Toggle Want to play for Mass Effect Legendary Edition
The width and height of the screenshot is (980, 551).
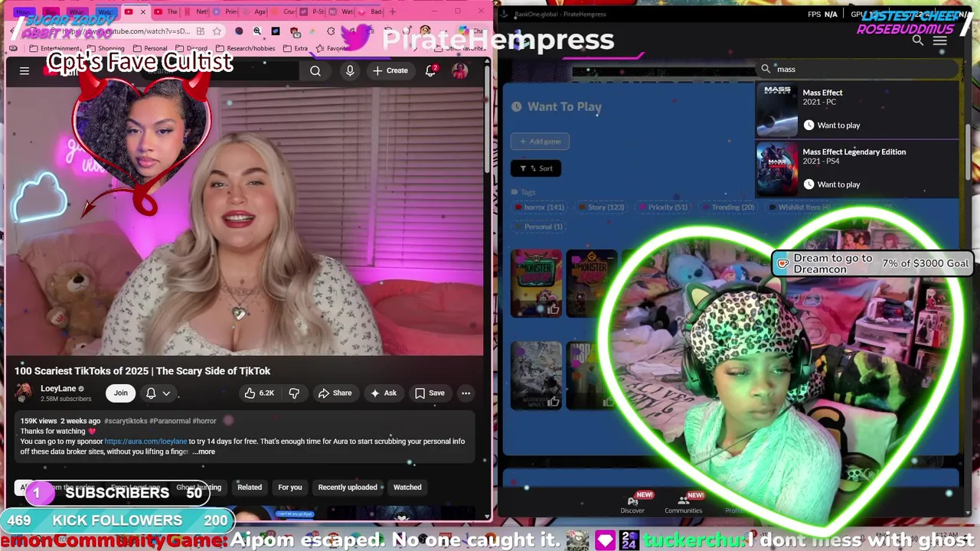coord(831,184)
